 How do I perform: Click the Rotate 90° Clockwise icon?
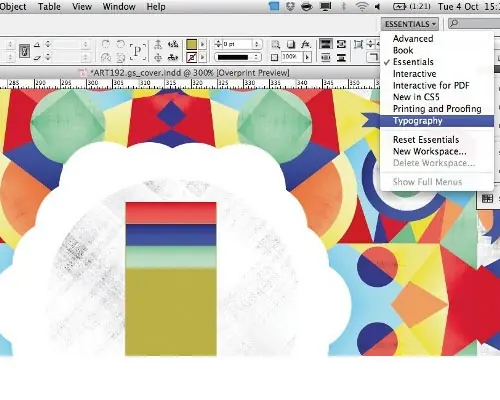tap(106, 44)
